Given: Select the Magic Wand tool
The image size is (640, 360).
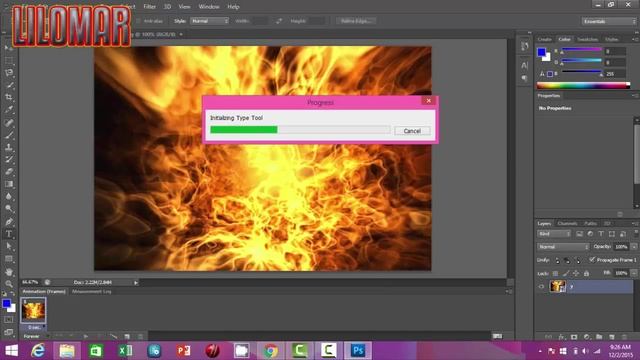Looking at the screenshot, I should pos(9,85).
